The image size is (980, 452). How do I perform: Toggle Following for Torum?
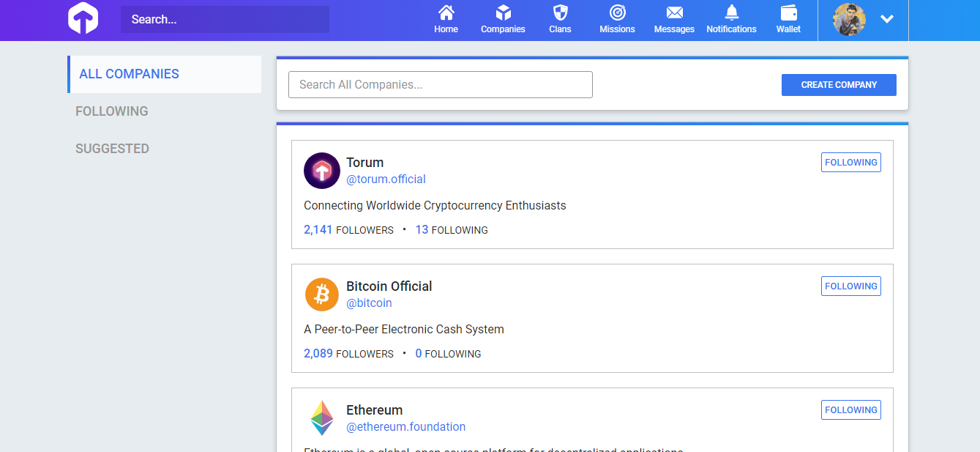(851, 163)
